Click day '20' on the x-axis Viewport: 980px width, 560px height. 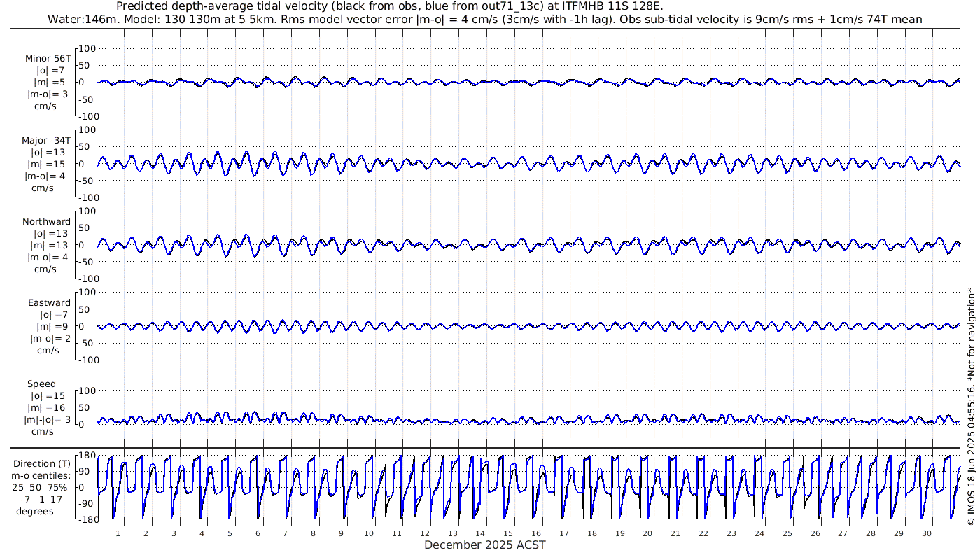pyautogui.click(x=647, y=533)
